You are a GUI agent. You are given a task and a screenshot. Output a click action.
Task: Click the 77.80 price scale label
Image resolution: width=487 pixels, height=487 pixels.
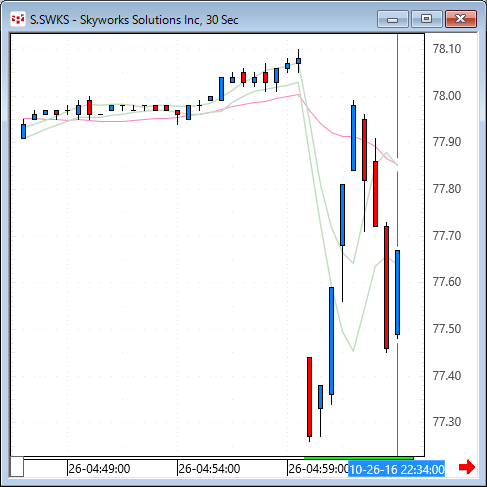point(447,189)
